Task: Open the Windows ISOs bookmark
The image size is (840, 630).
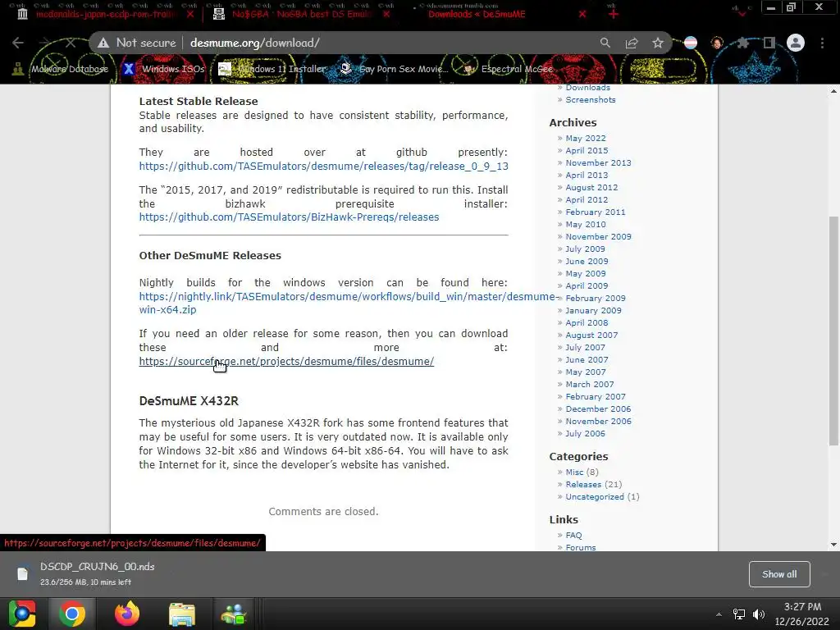Action: (164, 69)
